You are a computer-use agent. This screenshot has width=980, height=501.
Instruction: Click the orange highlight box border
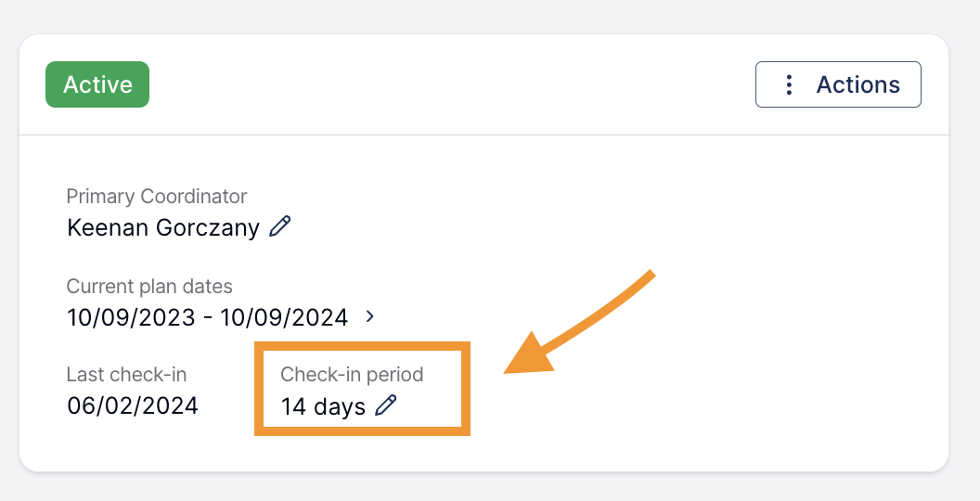point(362,346)
